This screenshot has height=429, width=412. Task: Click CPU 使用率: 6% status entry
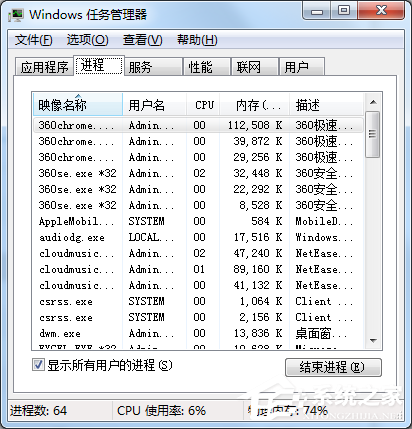(161, 411)
